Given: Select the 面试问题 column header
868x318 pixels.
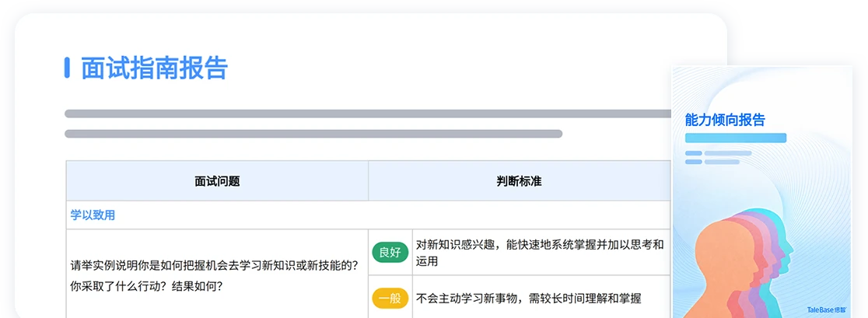Looking at the screenshot, I should [217, 181].
